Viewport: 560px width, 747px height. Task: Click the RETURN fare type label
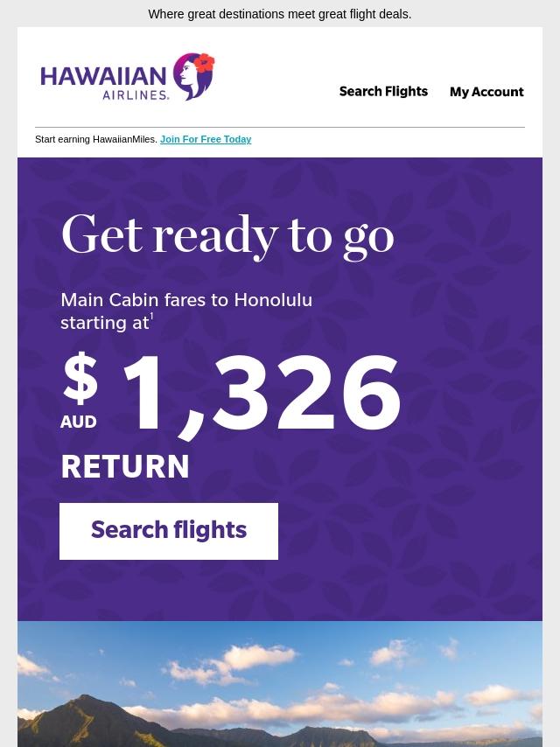pyautogui.click(x=125, y=466)
